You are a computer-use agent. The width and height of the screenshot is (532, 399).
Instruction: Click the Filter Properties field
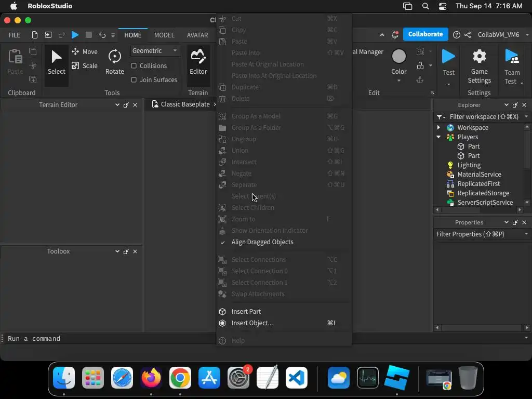point(478,234)
